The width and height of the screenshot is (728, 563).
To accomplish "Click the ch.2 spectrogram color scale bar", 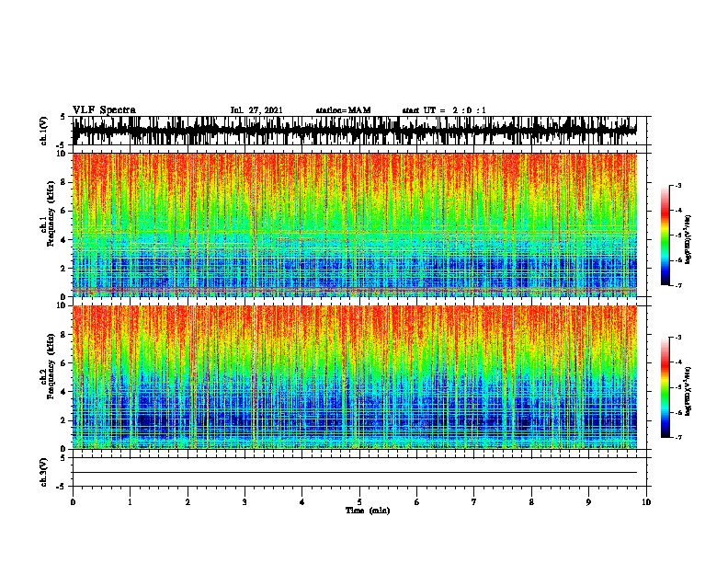I will (x=665, y=387).
